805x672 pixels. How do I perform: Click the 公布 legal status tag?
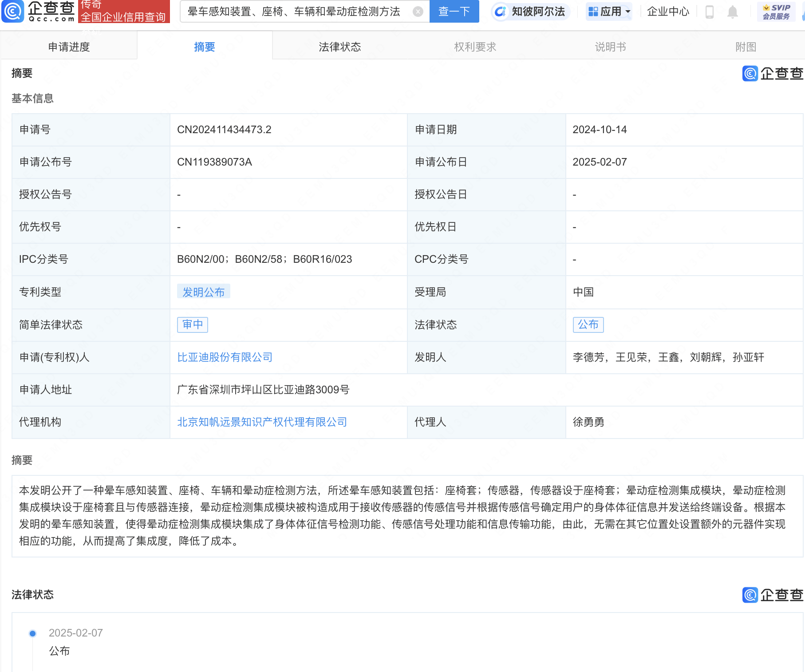click(588, 324)
